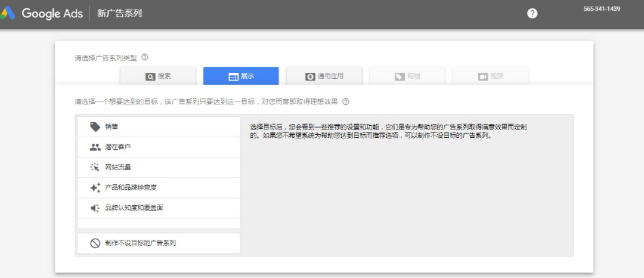Screen dimensions: 644x278
Task: Choose the 品牌认知度和覆盖面 goal
Action: pyautogui.click(x=159, y=208)
